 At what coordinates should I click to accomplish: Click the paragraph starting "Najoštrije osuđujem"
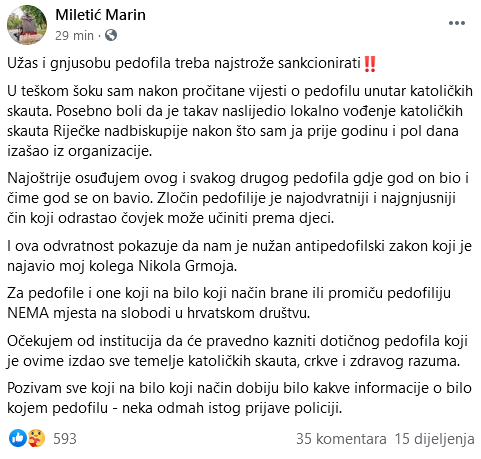[x=238, y=198]
